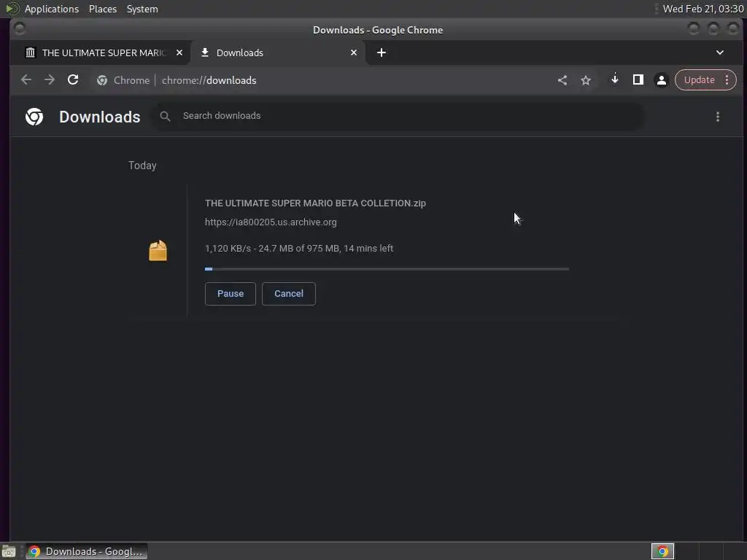Click the archive icon on first tab

pos(31,52)
